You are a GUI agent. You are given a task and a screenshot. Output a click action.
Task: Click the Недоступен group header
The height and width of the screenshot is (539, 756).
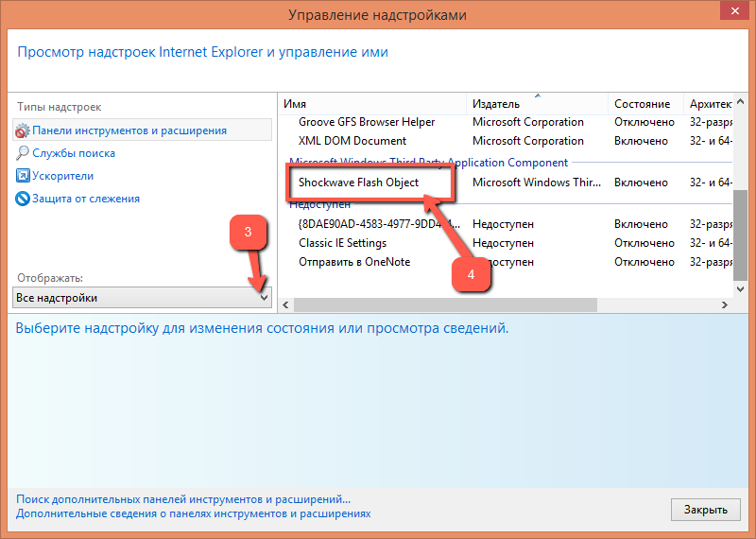pyautogui.click(x=319, y=204)
